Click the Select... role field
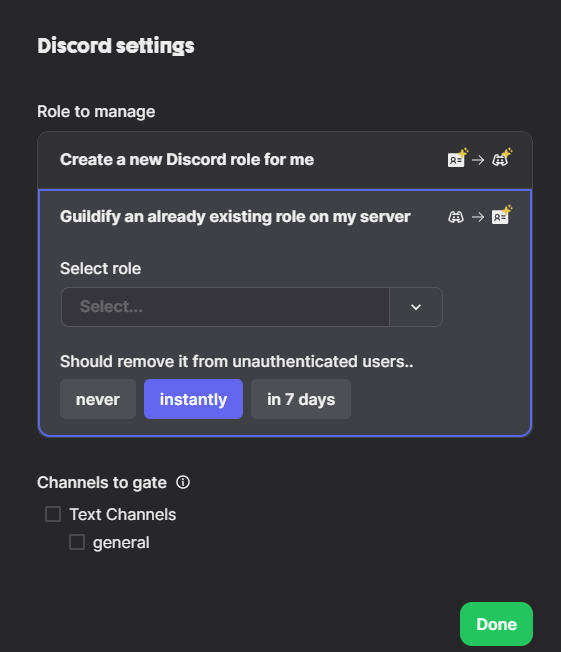The height and width of the screenshot is (652, 561). point(225,307)
